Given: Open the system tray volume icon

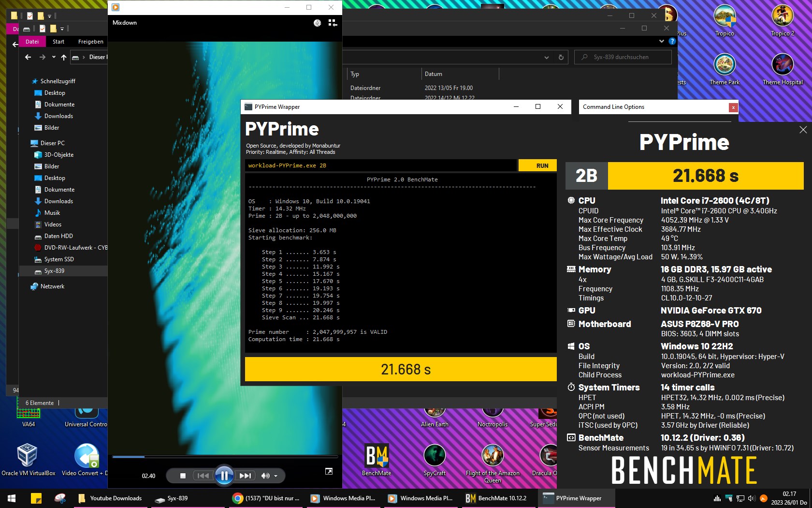Looking at the screenshot, I should click(x=751, y=498).
